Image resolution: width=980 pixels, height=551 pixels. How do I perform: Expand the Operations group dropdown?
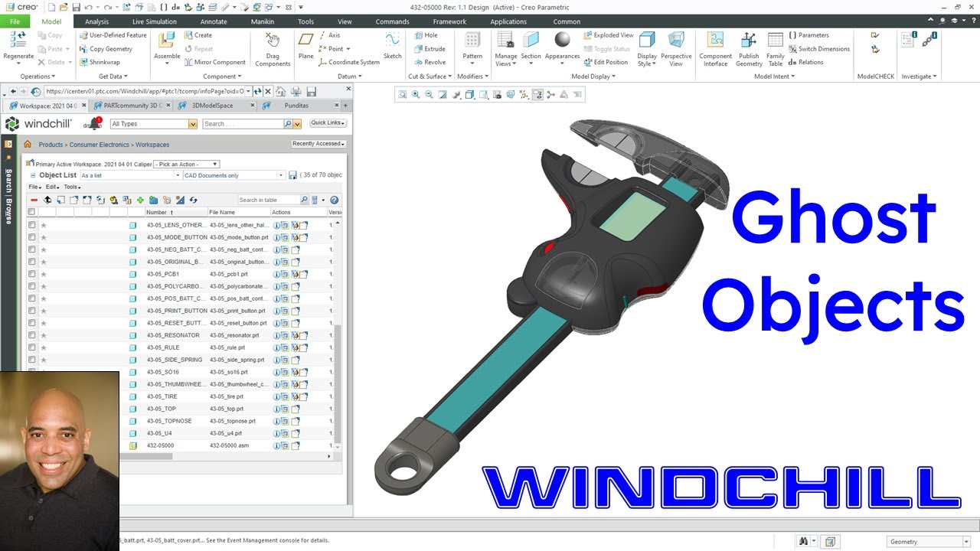click(38, 77)
